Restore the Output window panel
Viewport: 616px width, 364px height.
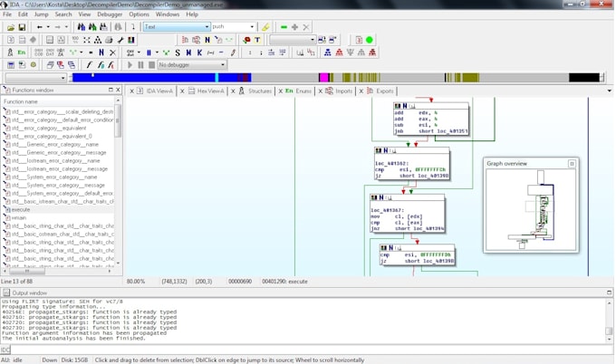point(610,292)
